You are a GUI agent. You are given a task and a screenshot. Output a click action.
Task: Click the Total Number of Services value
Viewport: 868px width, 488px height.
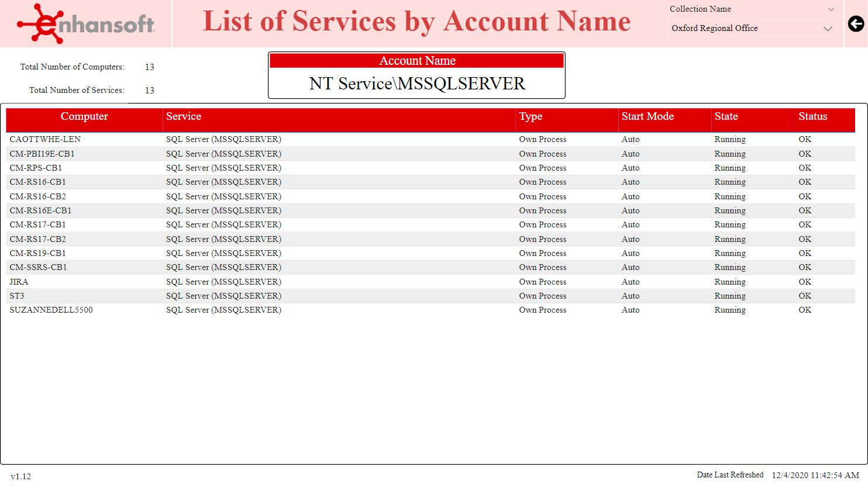point(149,90)
